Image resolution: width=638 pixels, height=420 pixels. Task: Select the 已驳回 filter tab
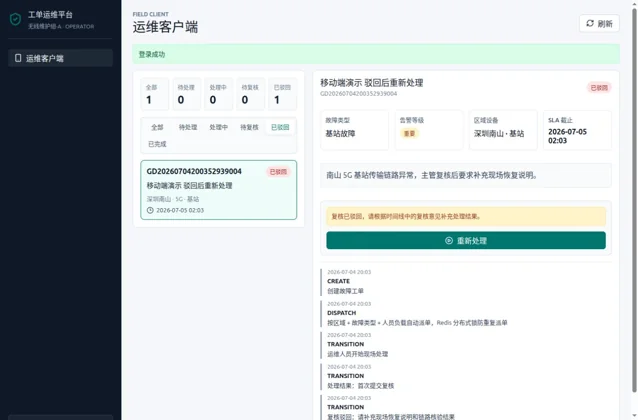(x=280, y=127)
